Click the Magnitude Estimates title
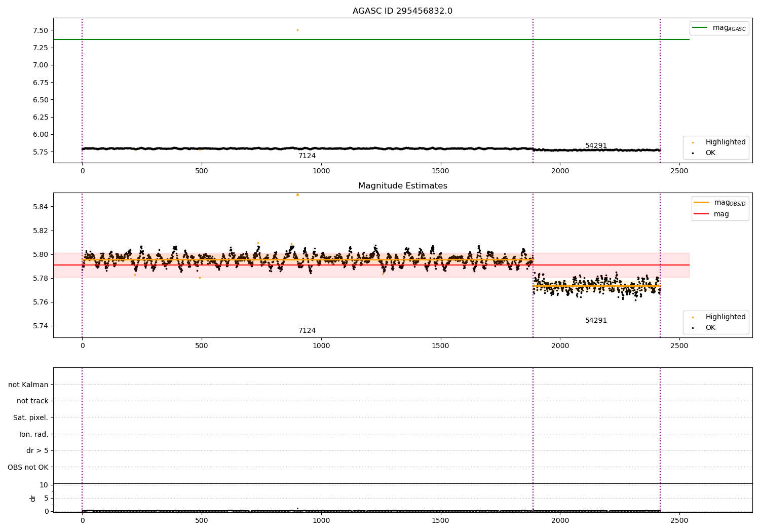The width and height of the screenshot is (760, 532). click(402, 186)
